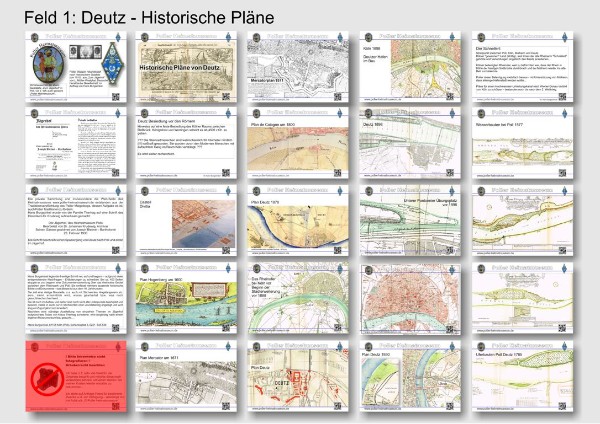
Task: Click oval painted figure emblem in first slide
Action: coord(48,65)
